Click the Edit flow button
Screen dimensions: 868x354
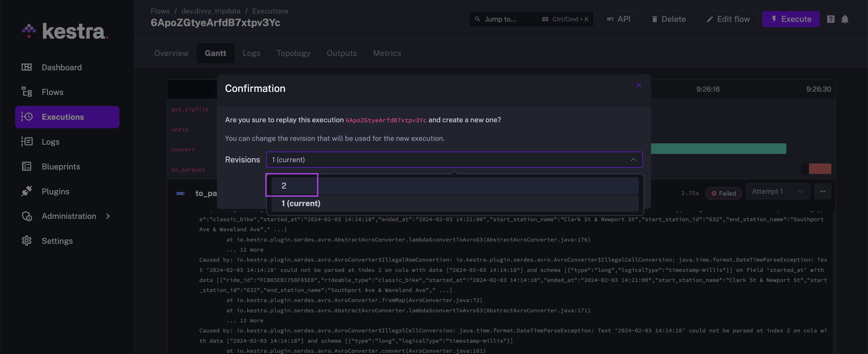[728, 19]
